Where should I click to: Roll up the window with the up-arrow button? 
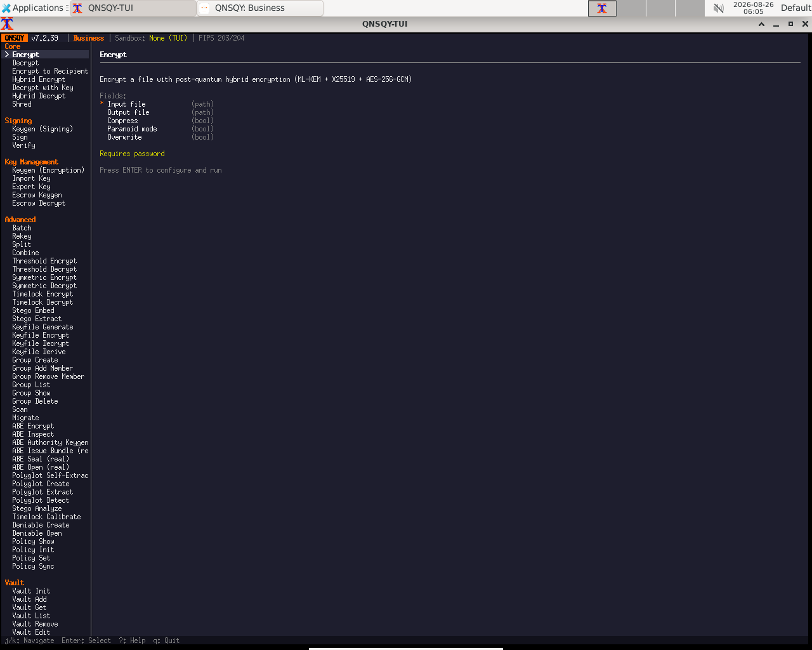[761, 24]
